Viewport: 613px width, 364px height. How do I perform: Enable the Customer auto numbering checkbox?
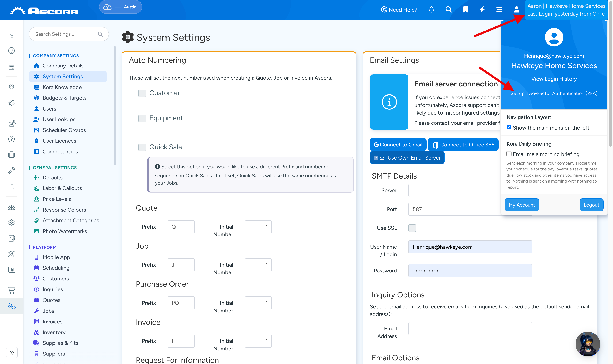[142, 93]
